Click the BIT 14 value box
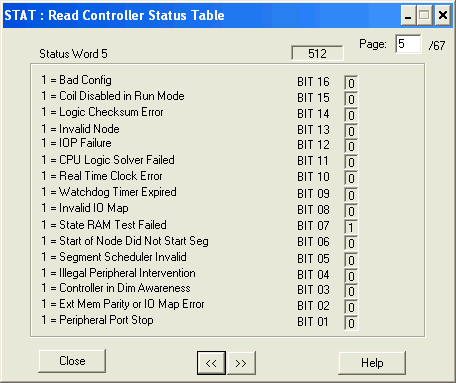The height and width of the screenshot is (383, 456). pos(351,115)
